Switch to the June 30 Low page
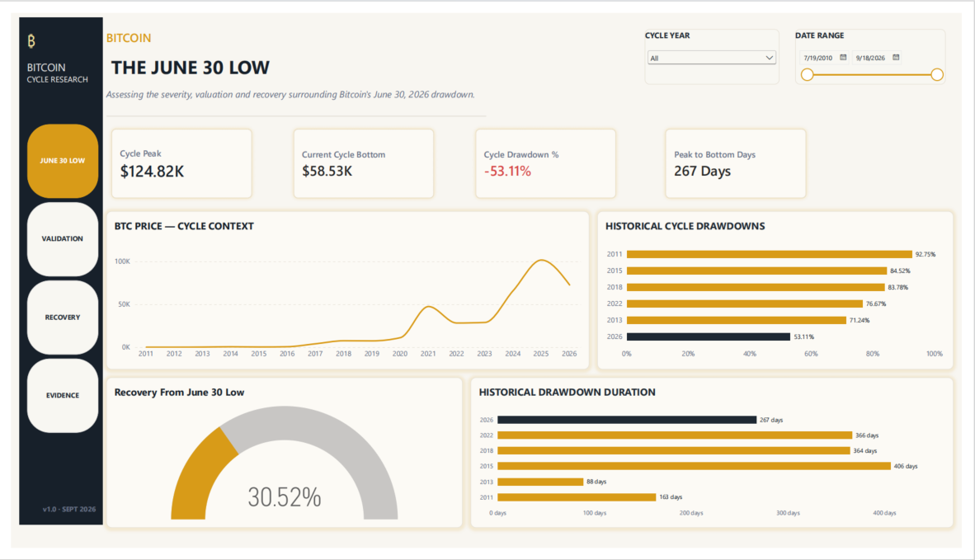Screen dimensions: 975x560 63,161
